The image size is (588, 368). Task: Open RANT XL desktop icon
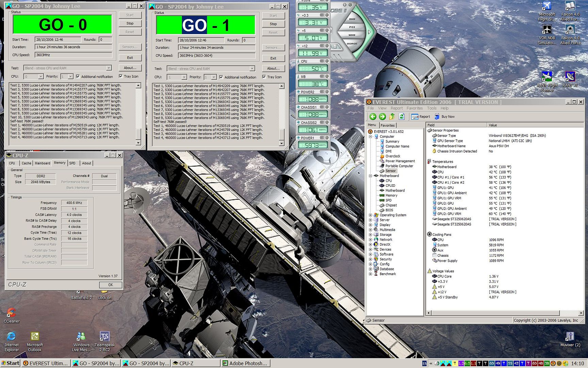point(570,79)
